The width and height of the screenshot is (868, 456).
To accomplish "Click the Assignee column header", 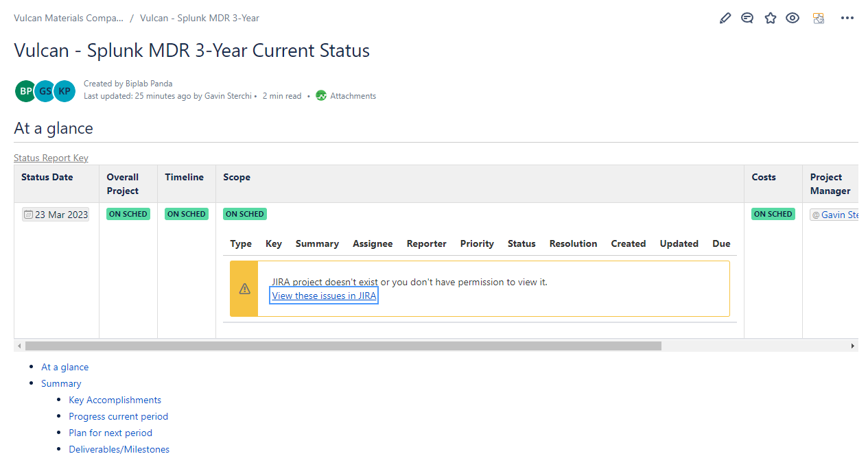I will 373,243.
